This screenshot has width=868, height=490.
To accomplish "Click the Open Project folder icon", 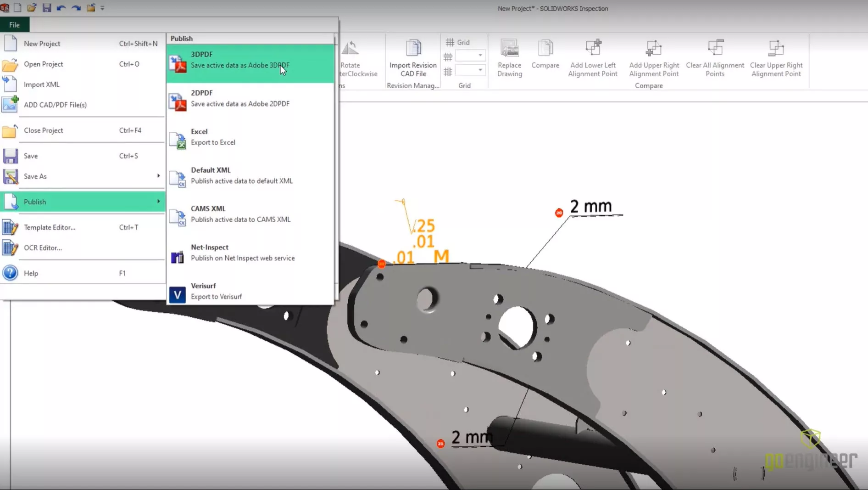I will click(x=10, y=64).
